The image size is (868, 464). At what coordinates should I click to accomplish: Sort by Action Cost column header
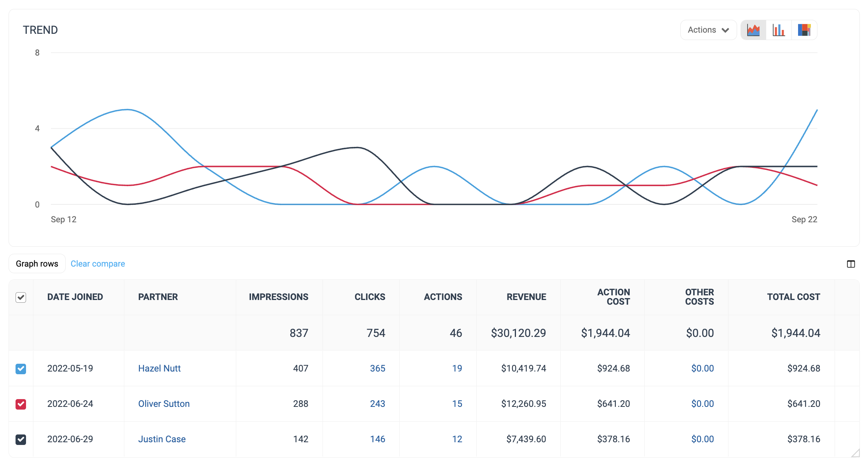pyautogui.click(x=614, y=297)
